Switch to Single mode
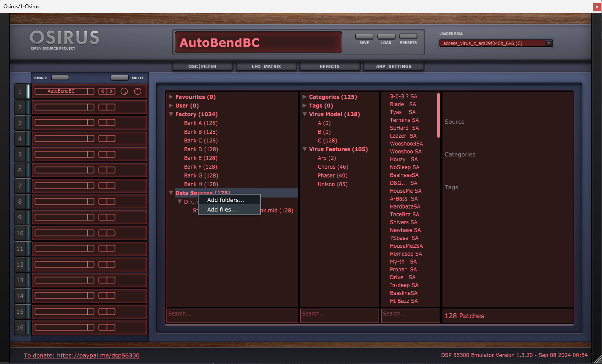 point(60,78)
